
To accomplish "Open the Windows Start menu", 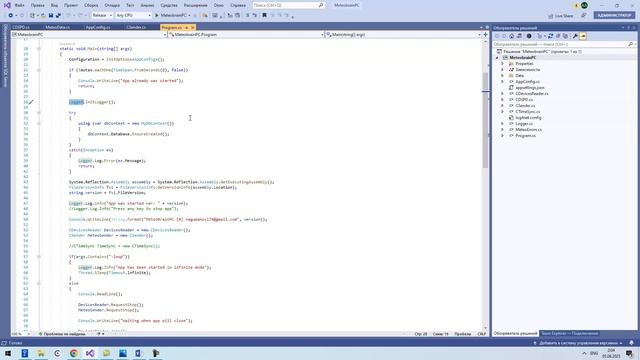I will tap(8, 353).
